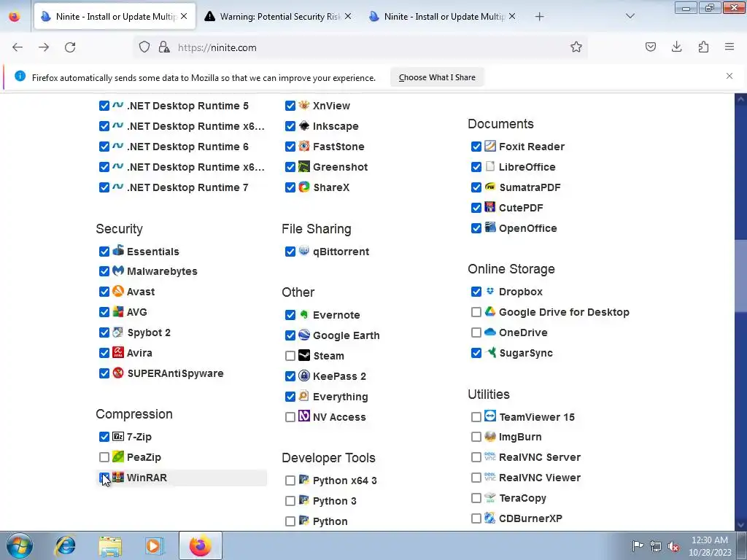Click the Avira red icon
This screenshot has width=747, height=560.
point(117,352)
